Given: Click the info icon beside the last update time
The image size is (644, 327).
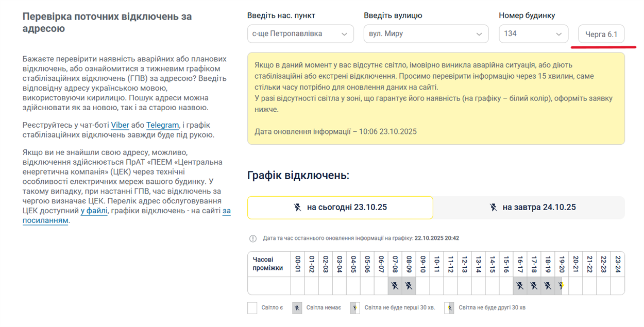Looking at the screenshot, I should (x=253, y=238).
